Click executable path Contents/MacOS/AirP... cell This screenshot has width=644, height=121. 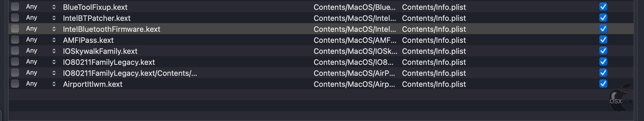pyautogui.click(x=354, y=73)
